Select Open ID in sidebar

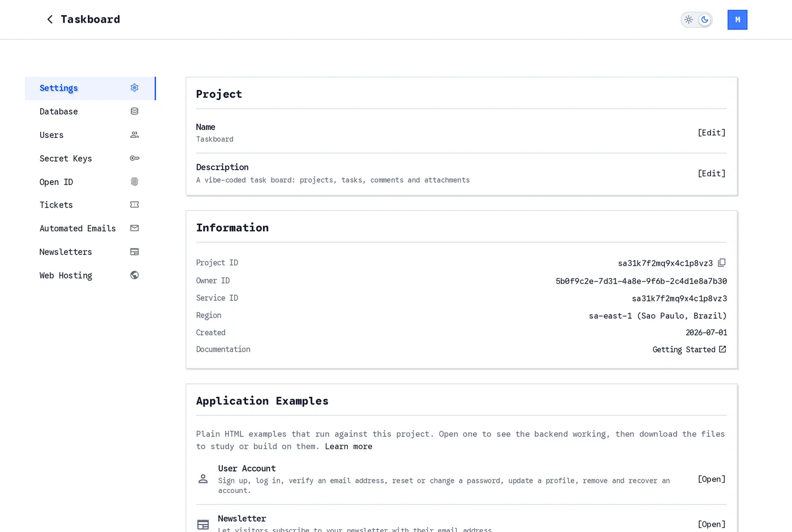[90, 182]
